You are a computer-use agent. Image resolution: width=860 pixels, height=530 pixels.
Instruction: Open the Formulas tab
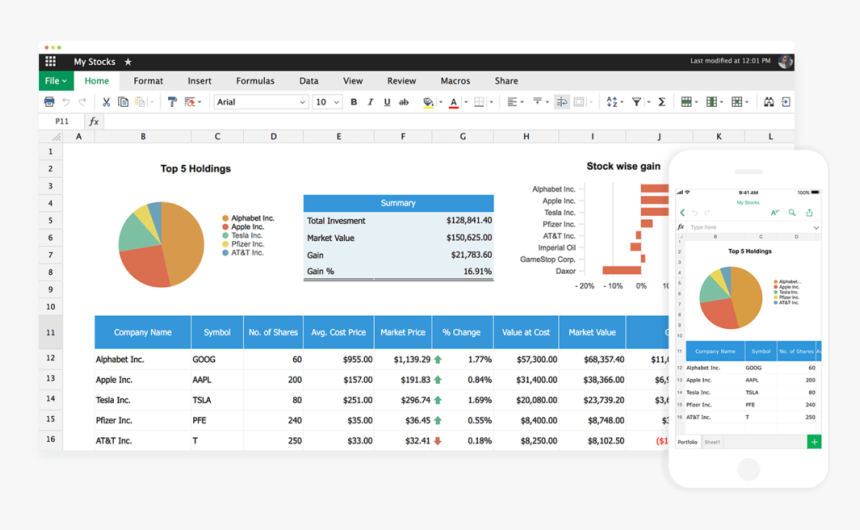click(x=255, y=81)
